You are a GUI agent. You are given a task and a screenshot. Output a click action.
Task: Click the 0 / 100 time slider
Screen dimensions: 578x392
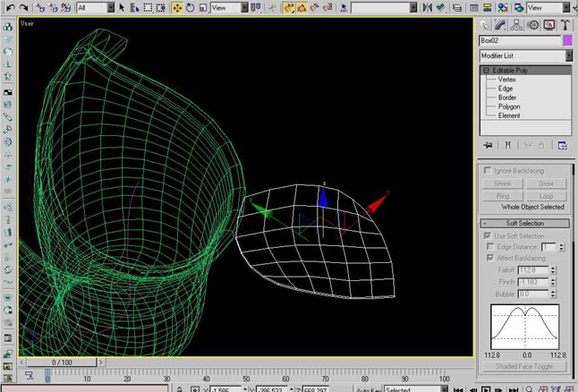[62, 362]
